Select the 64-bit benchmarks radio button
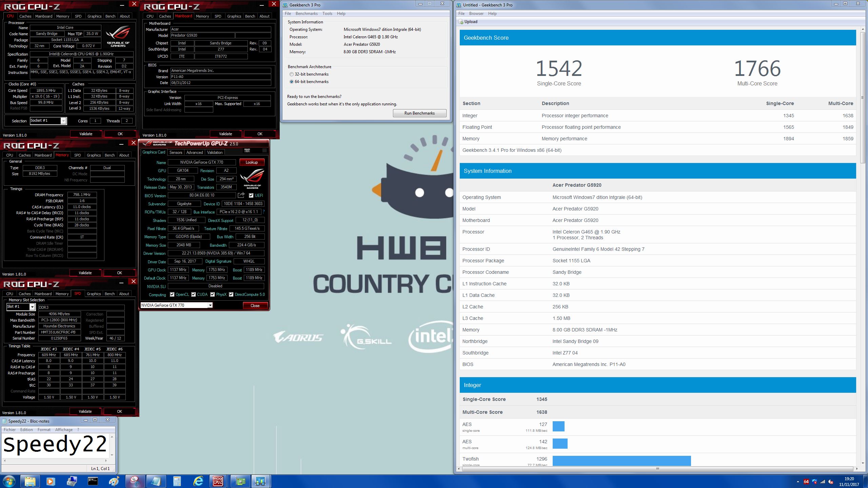868x488 pixels. (292, 82)
